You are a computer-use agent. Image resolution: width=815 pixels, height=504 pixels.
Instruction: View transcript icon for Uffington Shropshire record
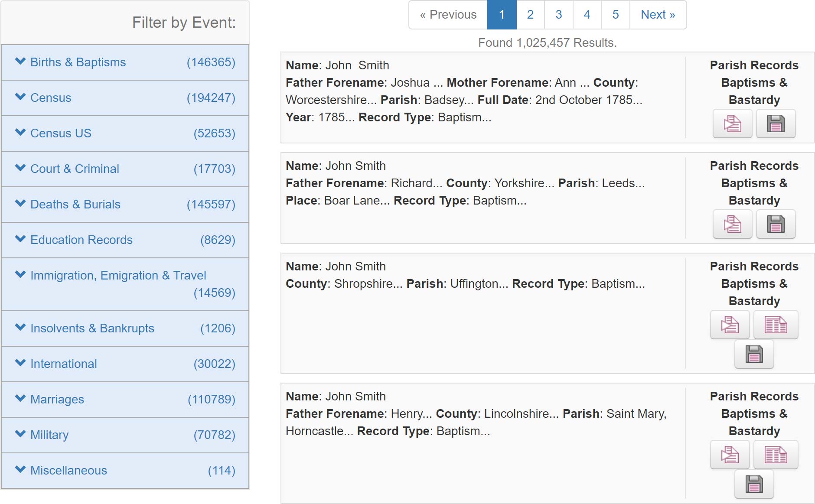point(730,325)
